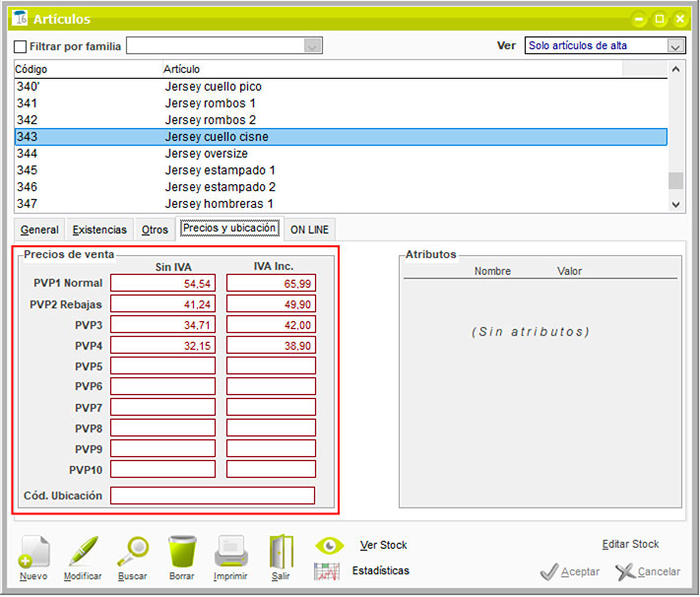Viewport: 700px width, 597px height.
Task: Click PVP4 IVA Inc. field 38,90
Action: point(271,345)
